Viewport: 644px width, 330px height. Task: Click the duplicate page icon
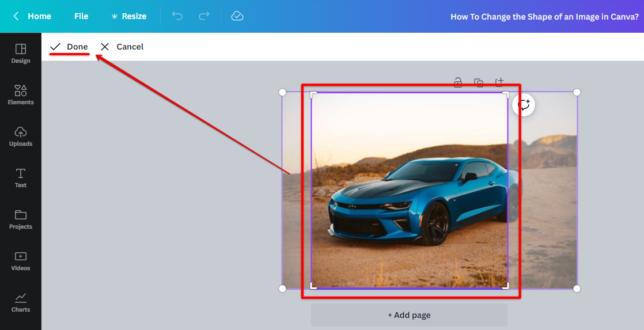tap(479, 82)
